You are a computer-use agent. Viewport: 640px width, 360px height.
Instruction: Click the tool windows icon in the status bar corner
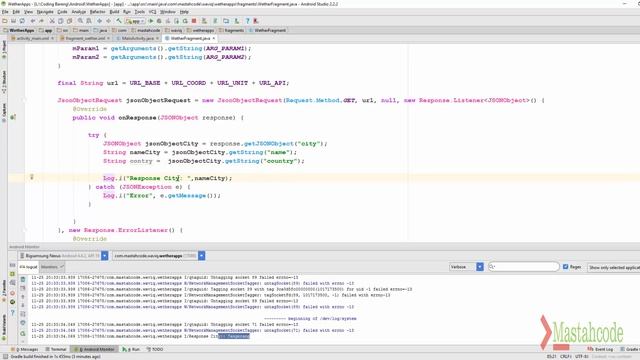[5, 356]
